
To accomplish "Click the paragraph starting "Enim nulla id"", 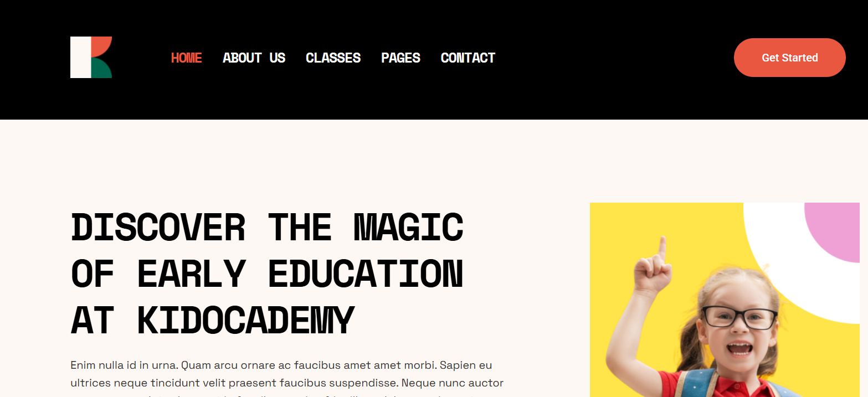I will (x=281, y=365).
